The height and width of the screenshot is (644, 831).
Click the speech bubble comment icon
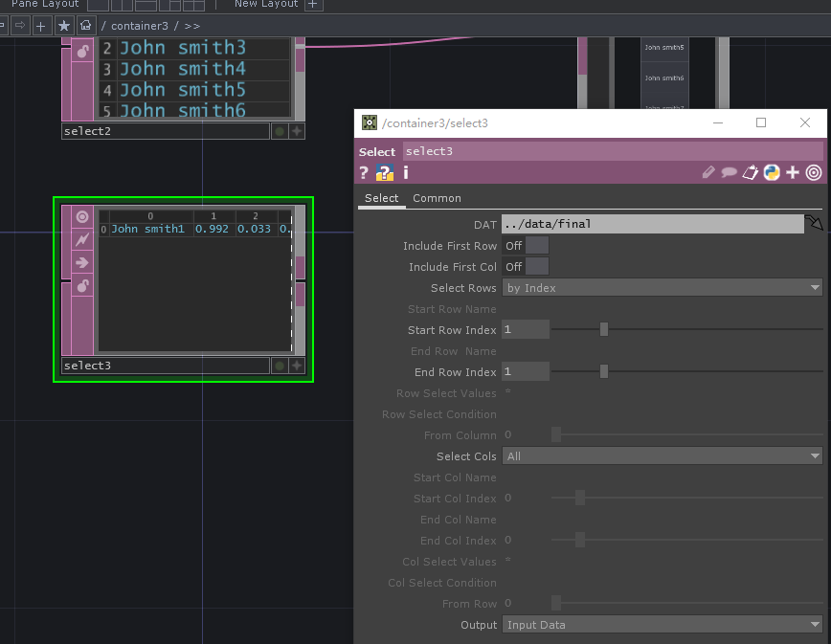pos(728,172)
